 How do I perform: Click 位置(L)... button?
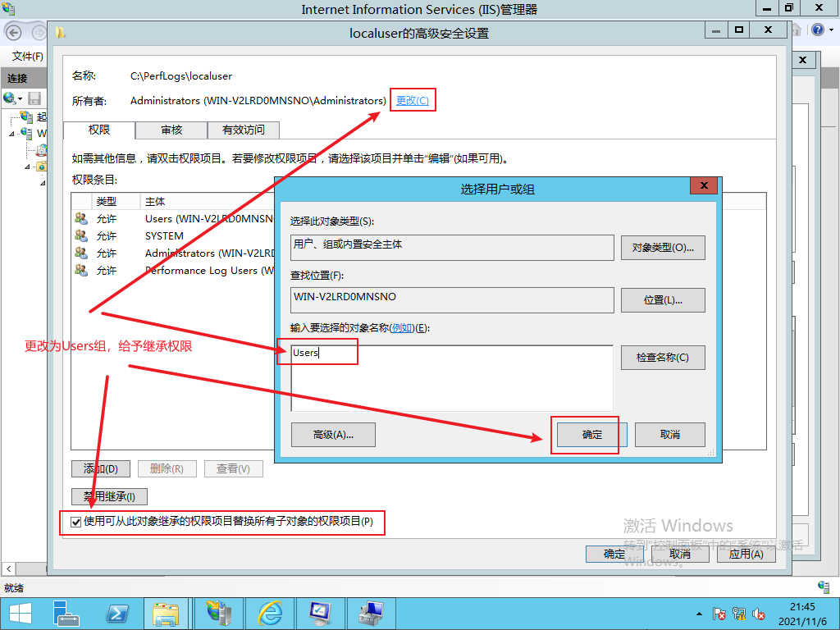click(663, 300)
